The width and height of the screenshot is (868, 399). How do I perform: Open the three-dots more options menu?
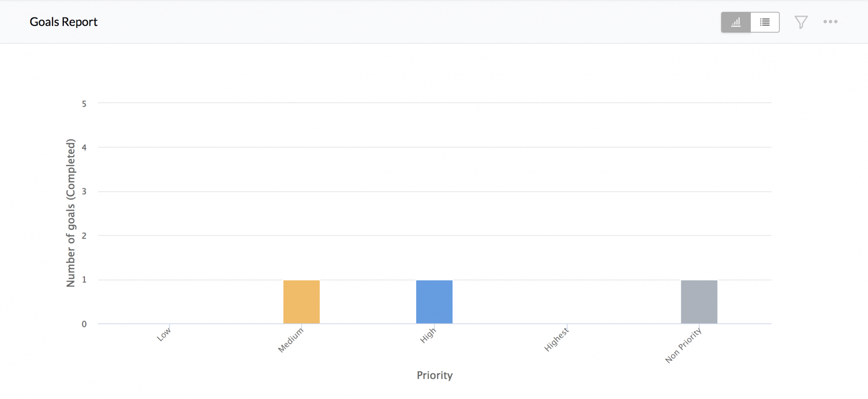830,22
